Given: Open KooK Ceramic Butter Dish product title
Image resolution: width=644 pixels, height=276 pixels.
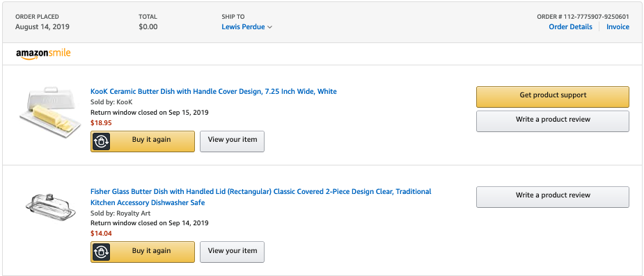Looking at the screenshot, I should coord(214,92).
